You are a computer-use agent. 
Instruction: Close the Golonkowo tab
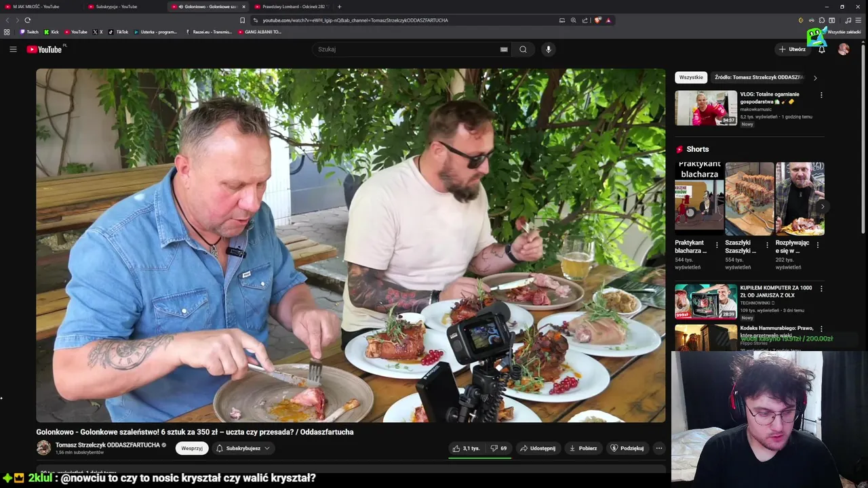[243, 7]
